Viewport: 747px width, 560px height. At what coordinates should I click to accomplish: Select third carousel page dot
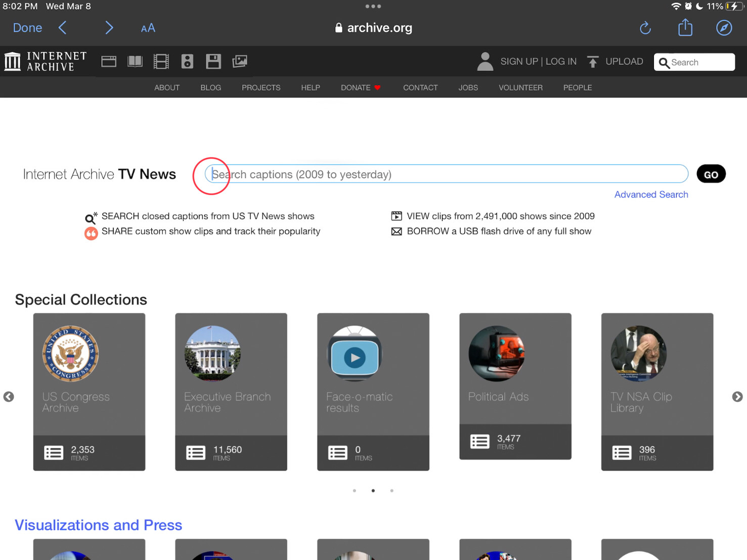[392, 491]
